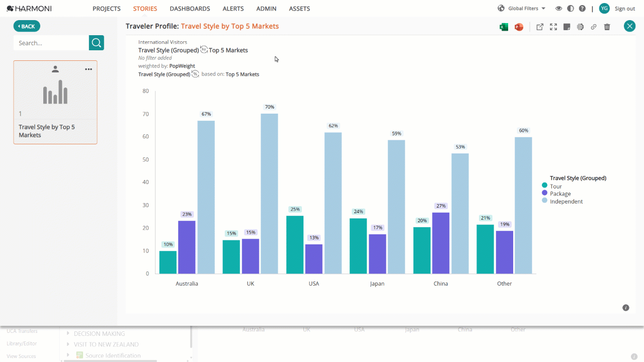Click Sign out

pyautogui.click(x=625, y=9)
